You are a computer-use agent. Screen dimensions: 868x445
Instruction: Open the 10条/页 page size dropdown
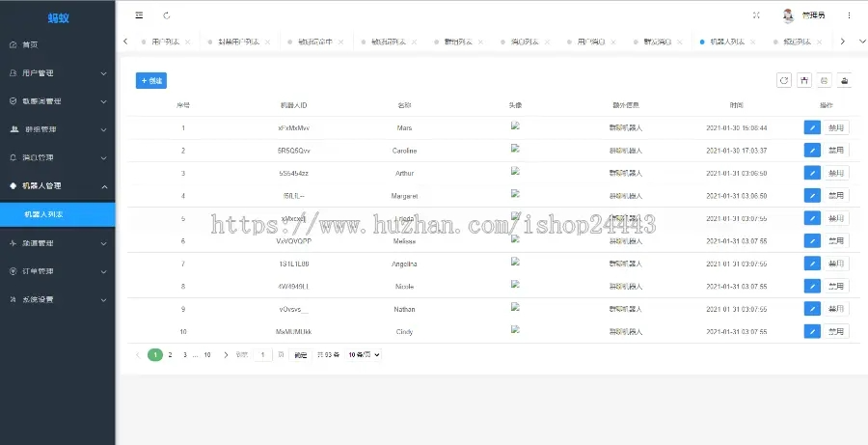[365, 355]
